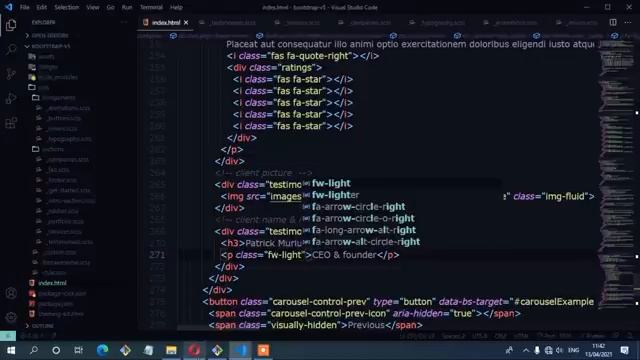
Task: Open Windows taskbar search
Action: [34, 350]
